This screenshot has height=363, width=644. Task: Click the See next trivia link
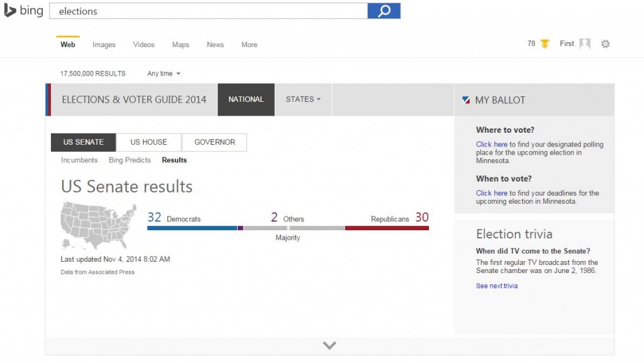tap(497, 286)
